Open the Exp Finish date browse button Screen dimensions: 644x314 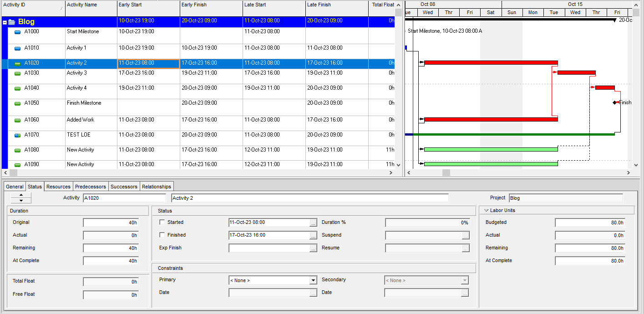pyautogui.click(x=313, y=248)
